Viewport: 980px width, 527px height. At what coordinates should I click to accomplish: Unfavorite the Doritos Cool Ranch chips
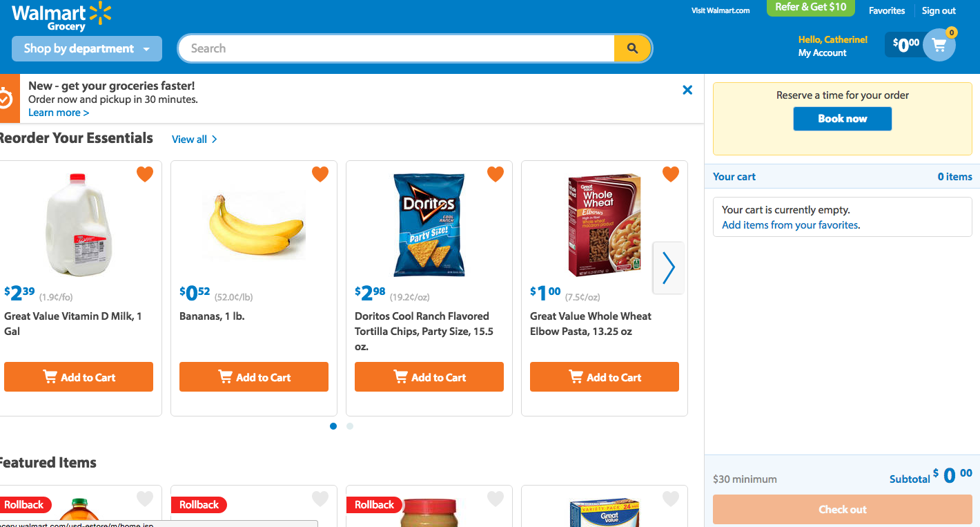click(495, 174)
